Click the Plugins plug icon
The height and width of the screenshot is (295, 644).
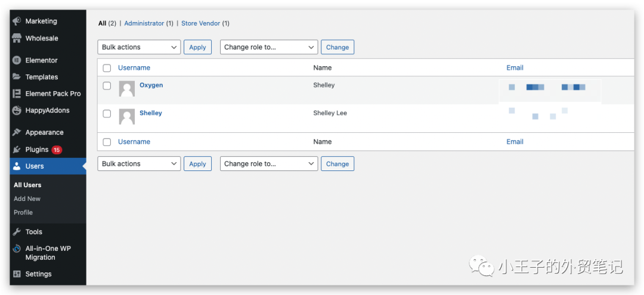point(17,150)
